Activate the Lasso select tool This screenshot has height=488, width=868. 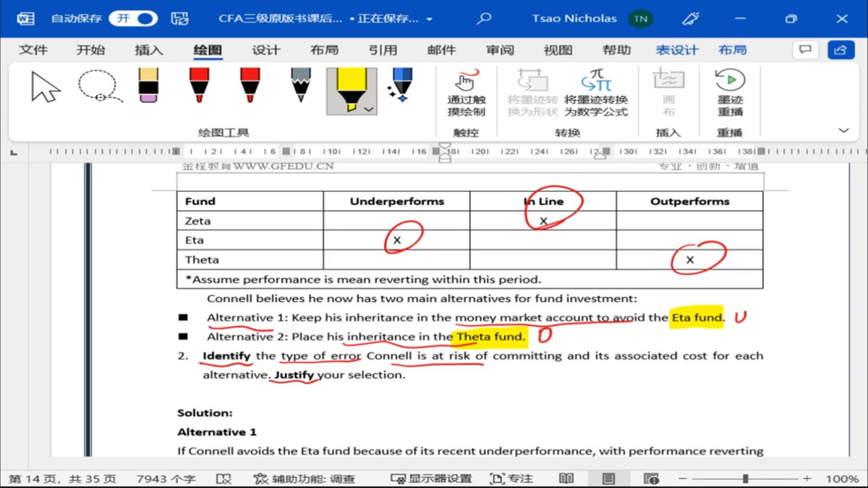click(x=99, y=87)
